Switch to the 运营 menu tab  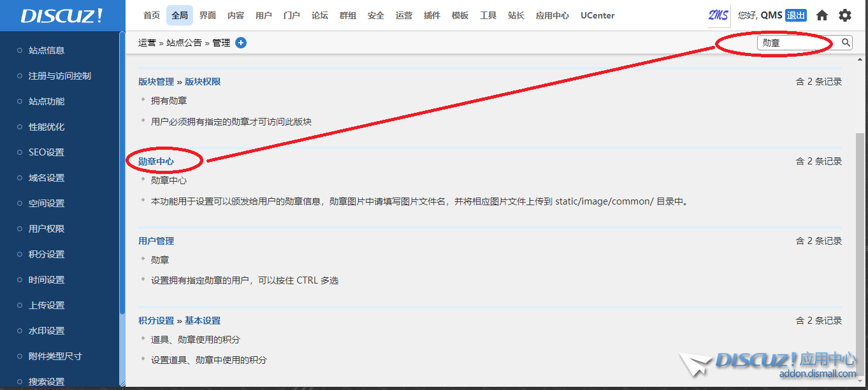point(404,15)
